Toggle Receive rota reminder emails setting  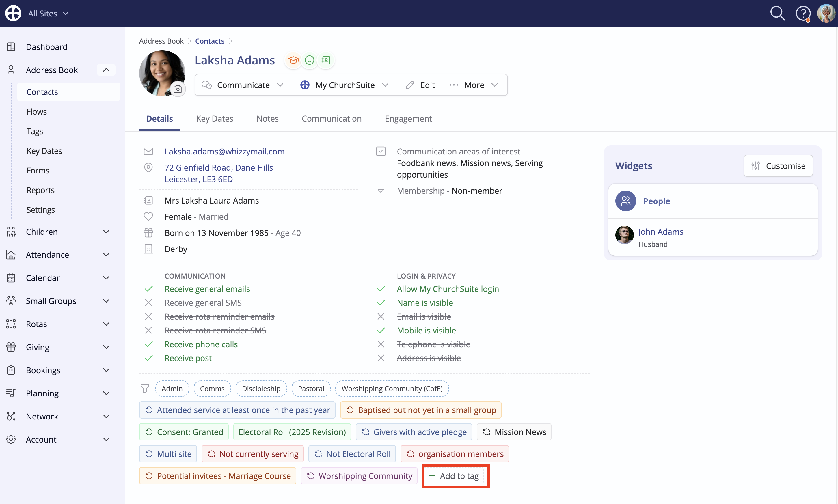point(219,317)
